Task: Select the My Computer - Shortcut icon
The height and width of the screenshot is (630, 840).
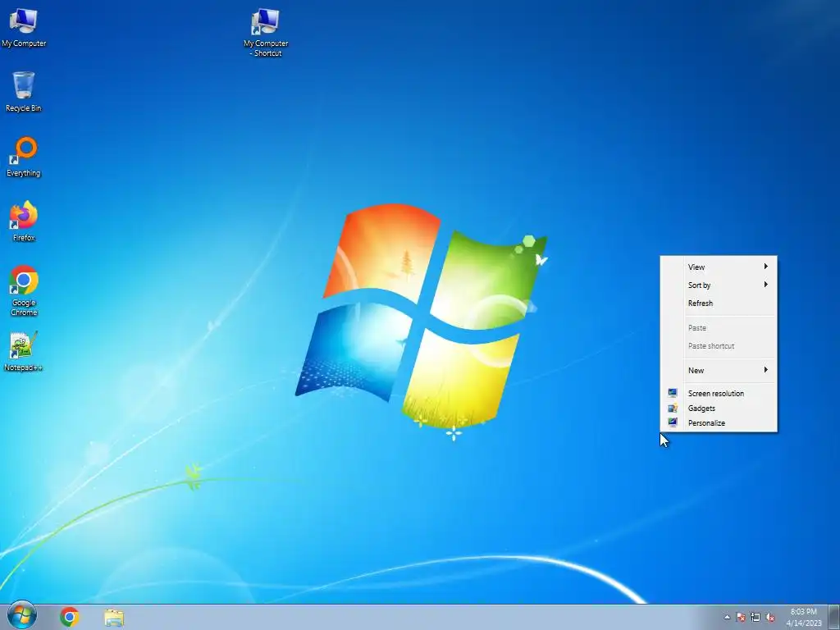Action: tap(266, 32)
